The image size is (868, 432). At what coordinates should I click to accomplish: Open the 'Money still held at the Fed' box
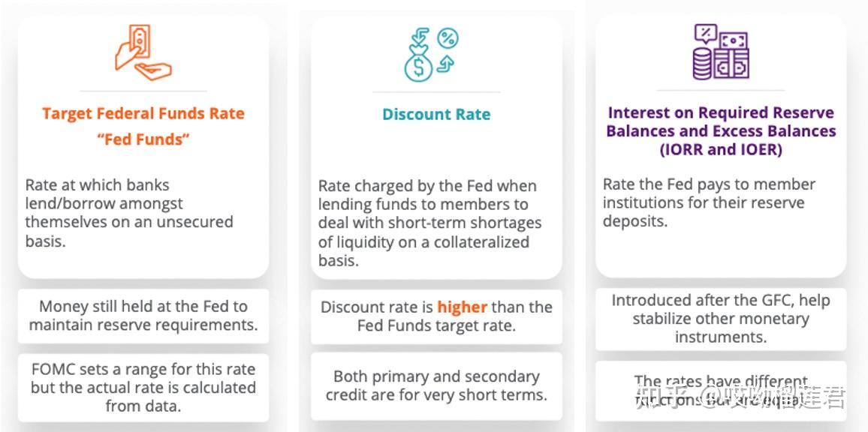(143, 316)
